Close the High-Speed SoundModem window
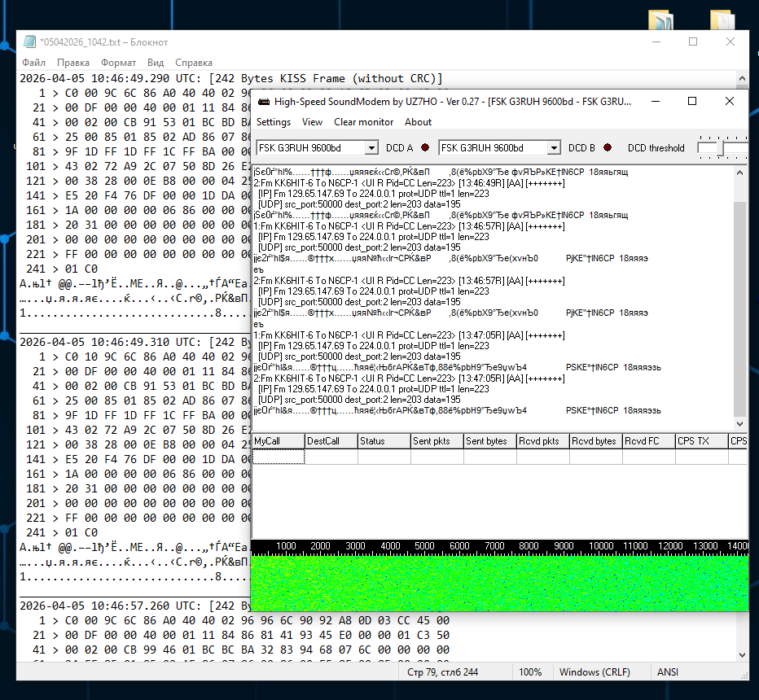Image resolution: width=759 pixels, height=700 pixels. pos(730,102)
